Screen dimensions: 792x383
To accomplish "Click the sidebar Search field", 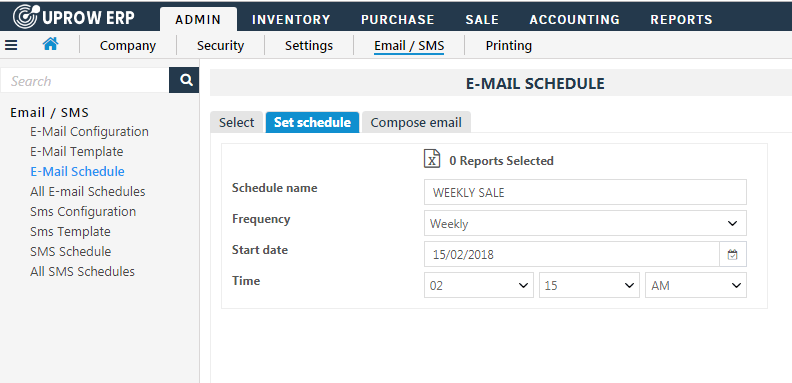I will (85, 81).
